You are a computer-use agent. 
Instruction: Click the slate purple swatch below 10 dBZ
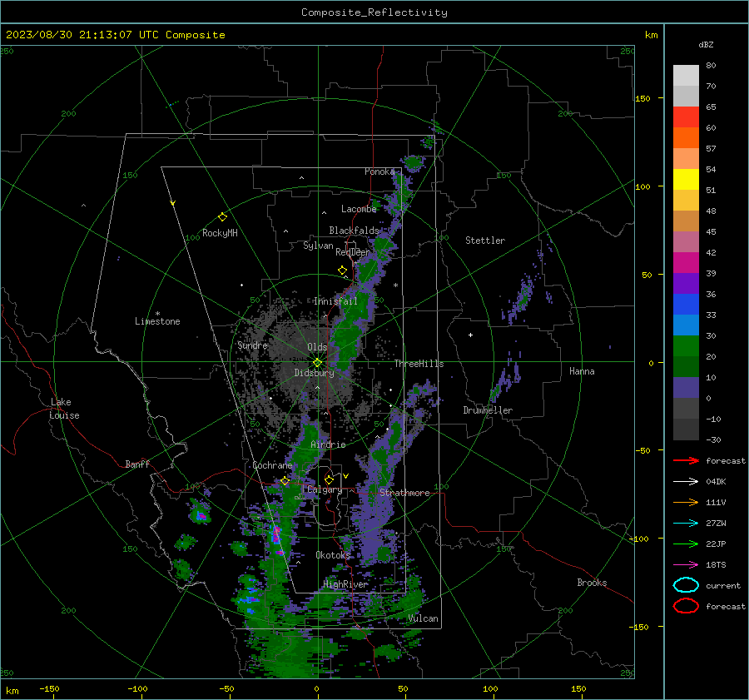coord(686,387)
